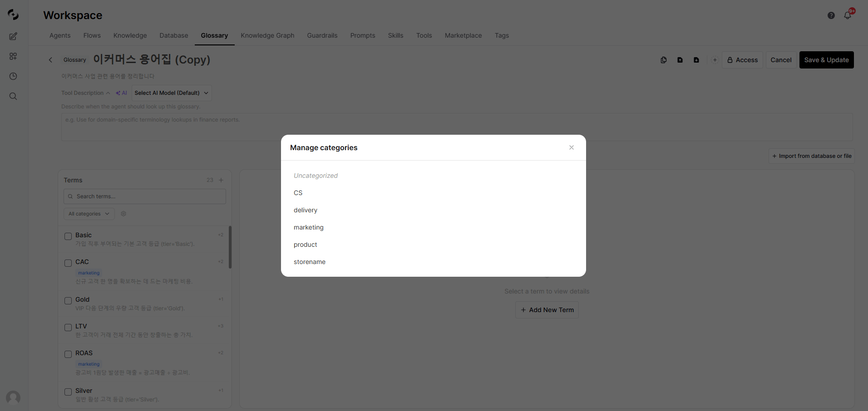868x411 pixels.
Task: Click the AI sparkle generate button
Action: [121, 93]
